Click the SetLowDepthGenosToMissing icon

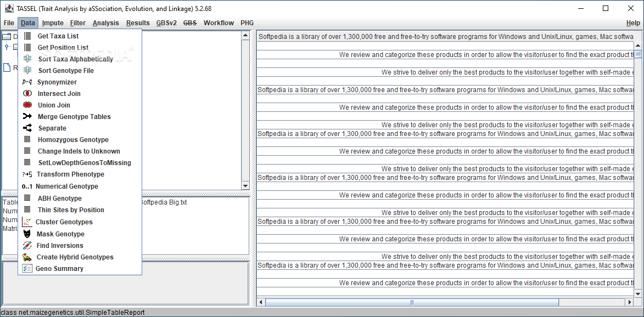click(27, 162)
